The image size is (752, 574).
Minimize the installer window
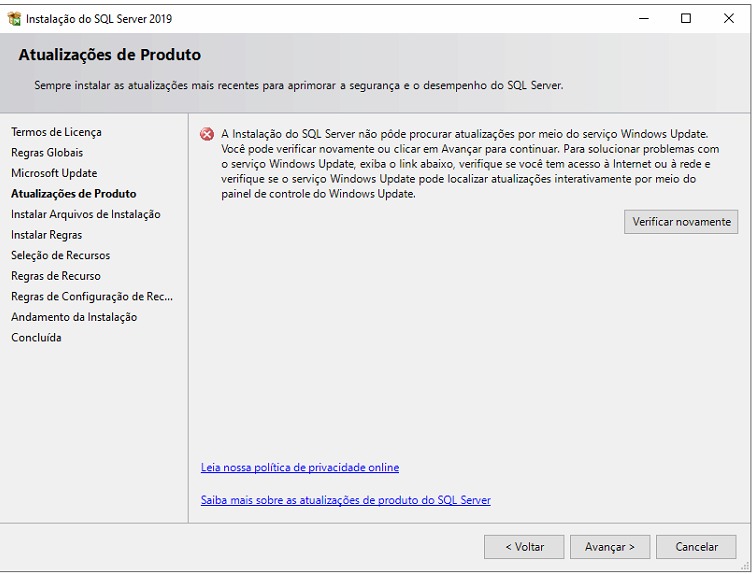642,18
